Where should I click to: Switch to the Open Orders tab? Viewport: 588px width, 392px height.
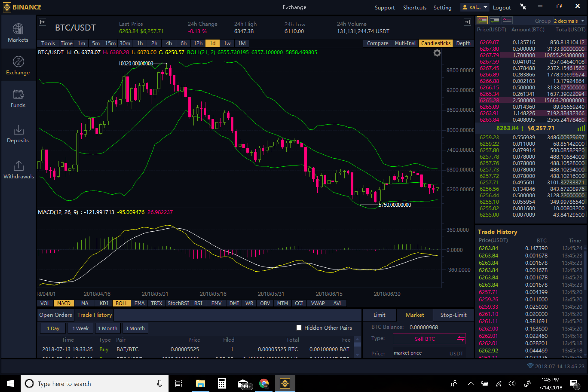pos(55,315)
